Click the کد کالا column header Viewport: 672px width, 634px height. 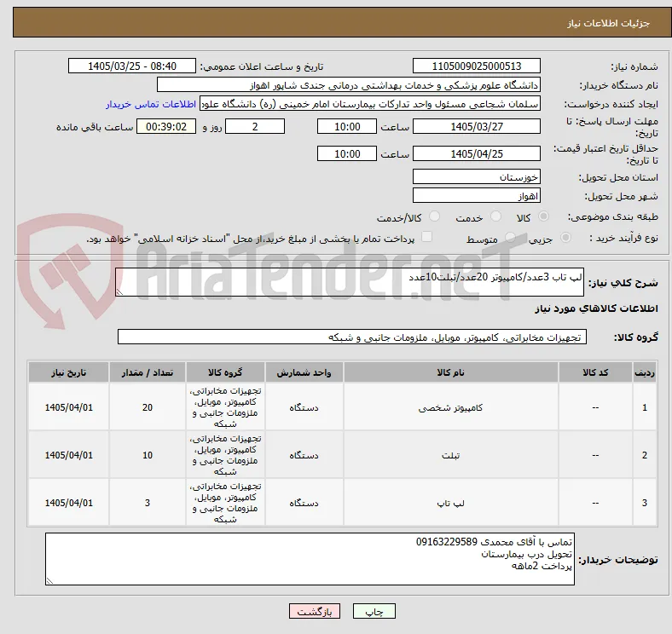click(595, 372)
